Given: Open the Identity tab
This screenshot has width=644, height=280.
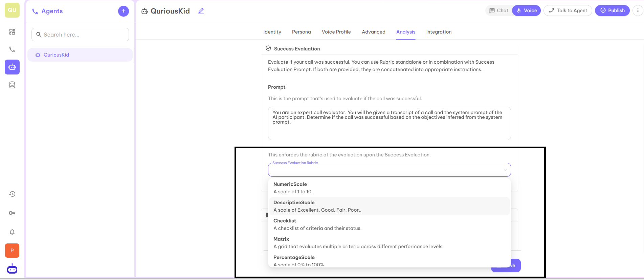Looking at the screenshot, I should point(272,32).
